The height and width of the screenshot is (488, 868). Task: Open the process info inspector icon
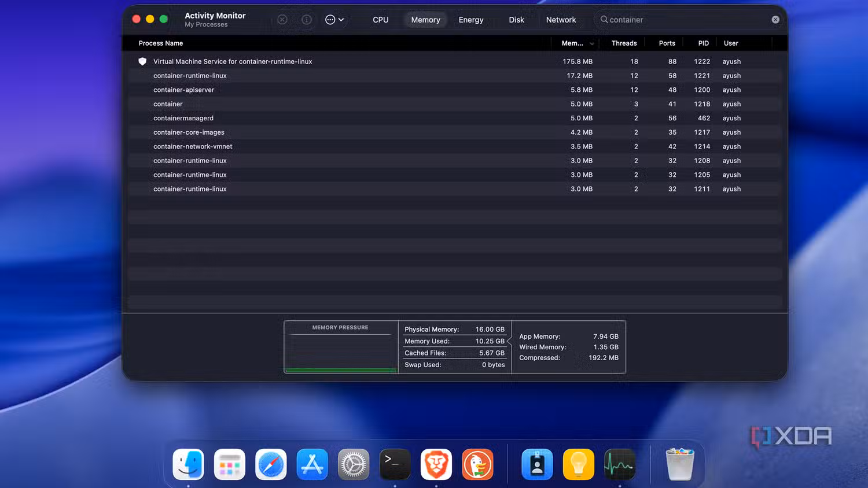tap(307, 20)
